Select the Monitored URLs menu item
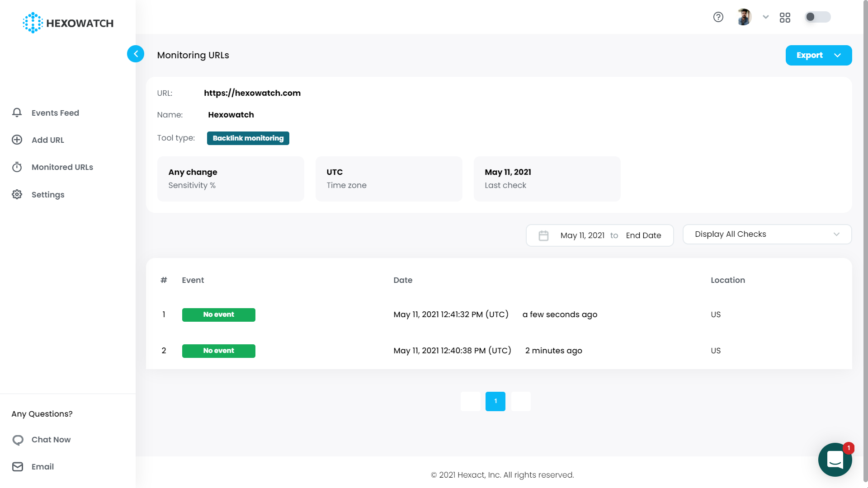This screenshot has width=868, height=488. [x=62, y=167]
